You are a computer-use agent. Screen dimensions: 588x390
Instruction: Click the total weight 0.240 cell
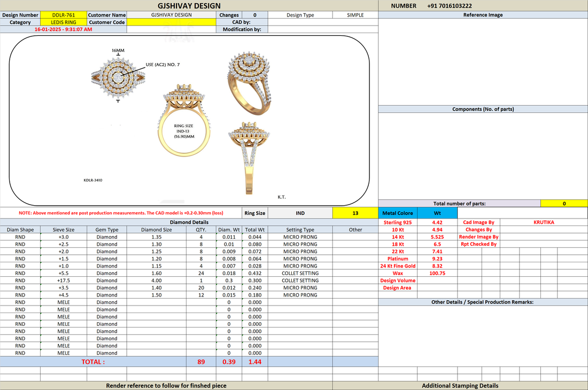tap(255, 288)
